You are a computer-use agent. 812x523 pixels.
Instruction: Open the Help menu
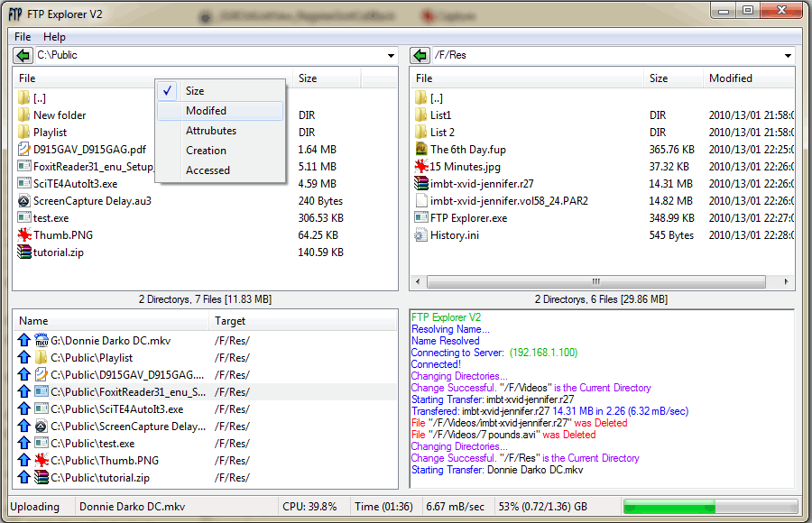point(54,37)
